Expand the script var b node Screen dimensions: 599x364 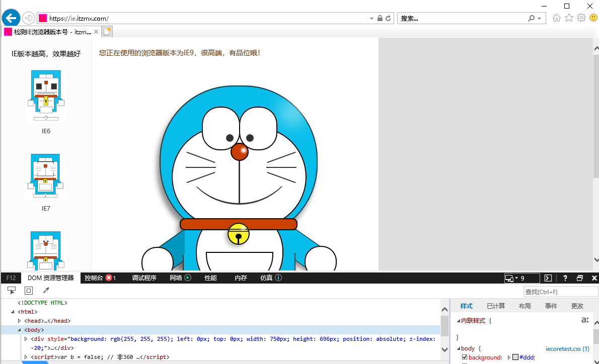click(x=26, y=357)
